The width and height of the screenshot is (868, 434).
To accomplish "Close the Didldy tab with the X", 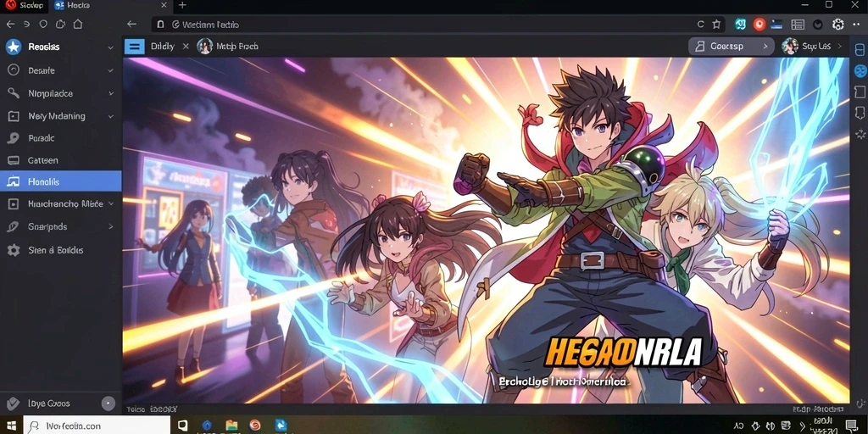I will 186,47.
